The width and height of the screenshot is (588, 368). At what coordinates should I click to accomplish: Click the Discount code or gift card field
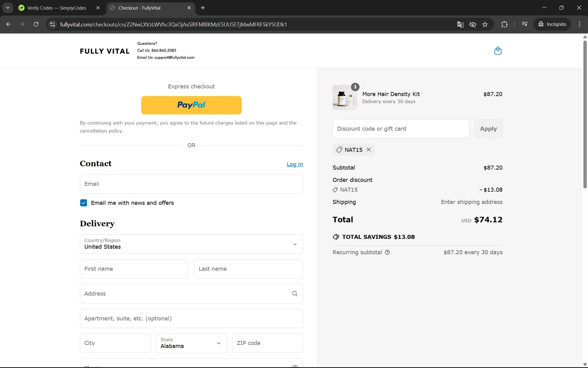[x=401, y=129]
